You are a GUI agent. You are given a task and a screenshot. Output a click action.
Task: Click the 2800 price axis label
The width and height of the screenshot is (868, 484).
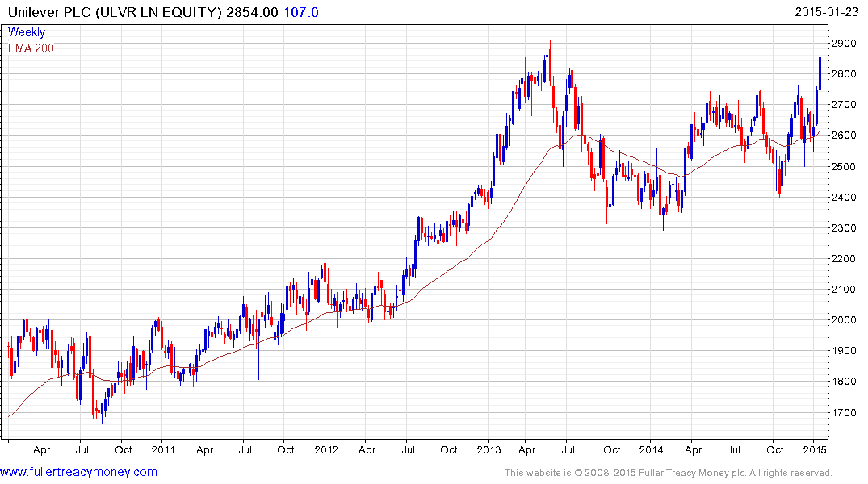point(844,74)
